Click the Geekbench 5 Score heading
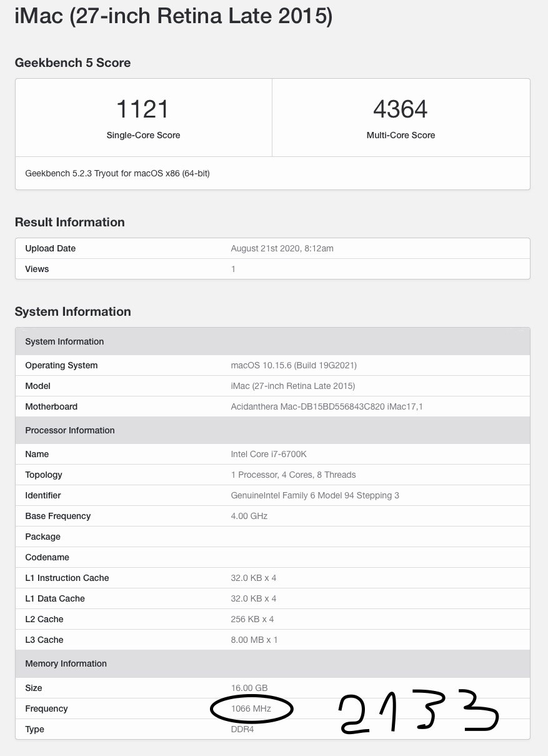The height and width of the screenshot is (756, 548). [x=72, y=63]
